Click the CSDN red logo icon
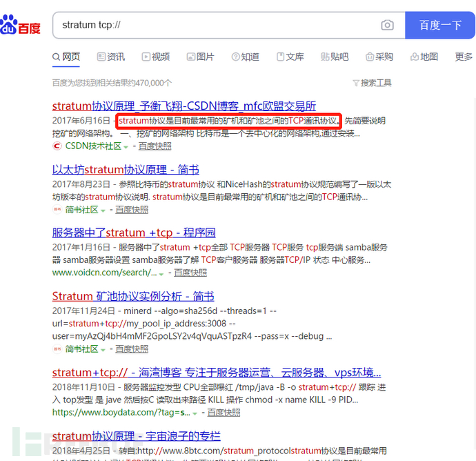476x461 pixels. pos(57,146)
